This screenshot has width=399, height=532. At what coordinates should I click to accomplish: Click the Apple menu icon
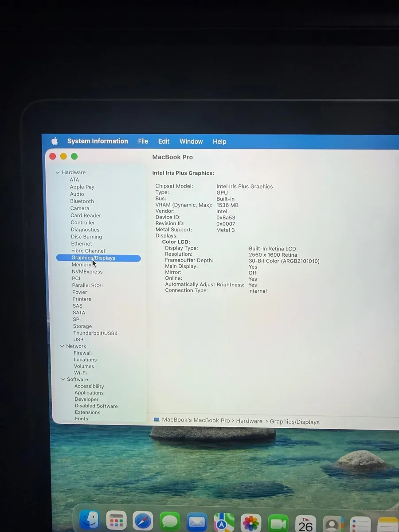pyautogui.click(x=54, y=141)
